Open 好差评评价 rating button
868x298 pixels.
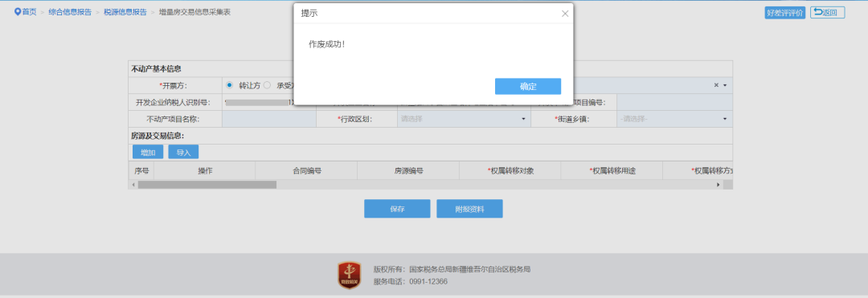click(785, 13)
